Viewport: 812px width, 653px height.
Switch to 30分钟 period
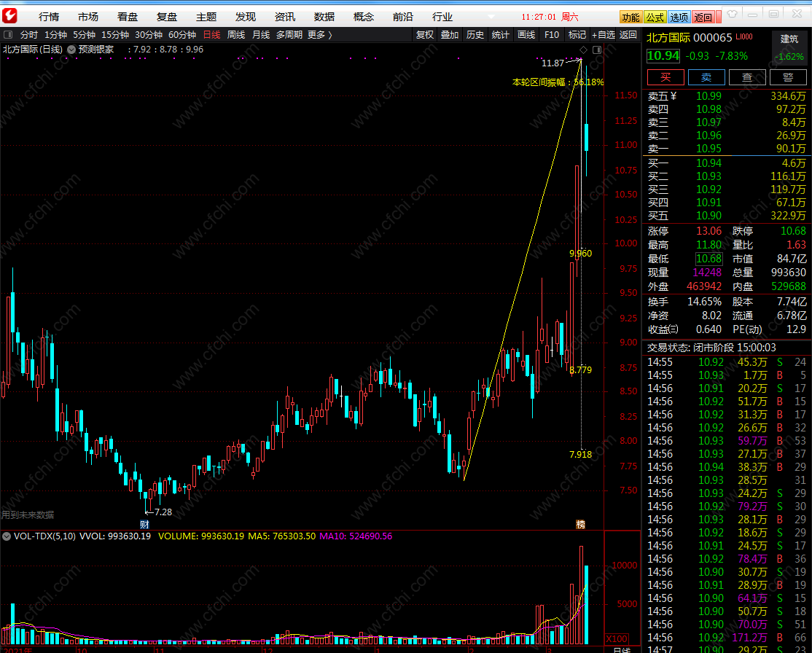[149, 35]
